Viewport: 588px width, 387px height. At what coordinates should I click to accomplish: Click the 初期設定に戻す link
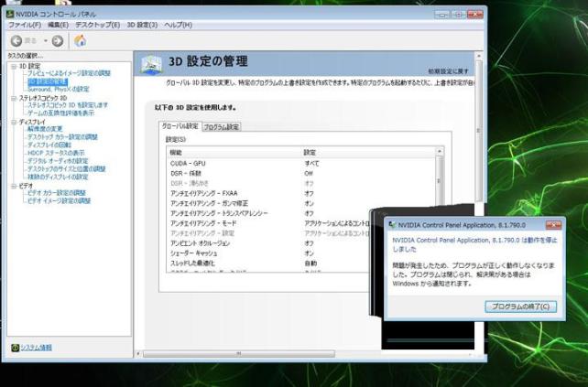449,71
